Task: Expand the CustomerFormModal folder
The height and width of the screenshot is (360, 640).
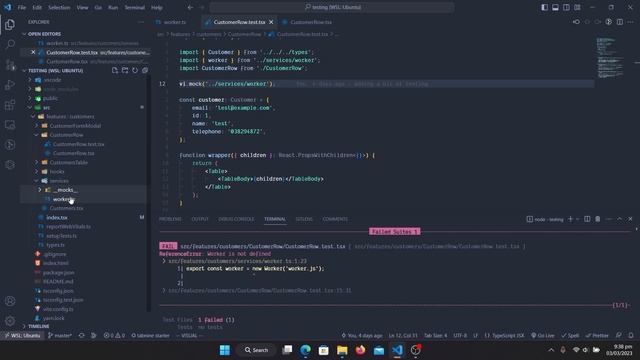Action: click(36, 126)
